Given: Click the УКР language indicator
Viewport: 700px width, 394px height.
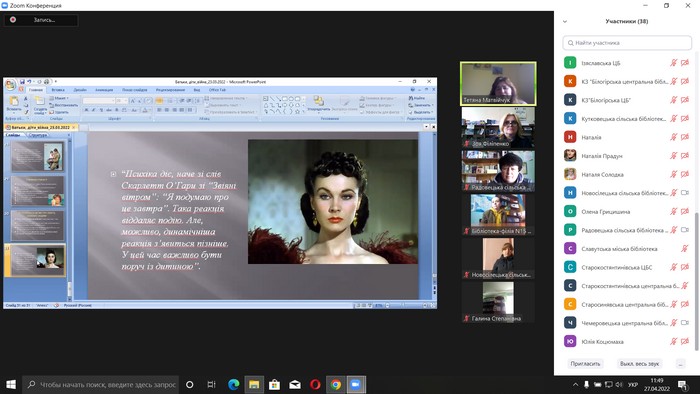Looking at the screenshot, I should [x=633, y=384].
